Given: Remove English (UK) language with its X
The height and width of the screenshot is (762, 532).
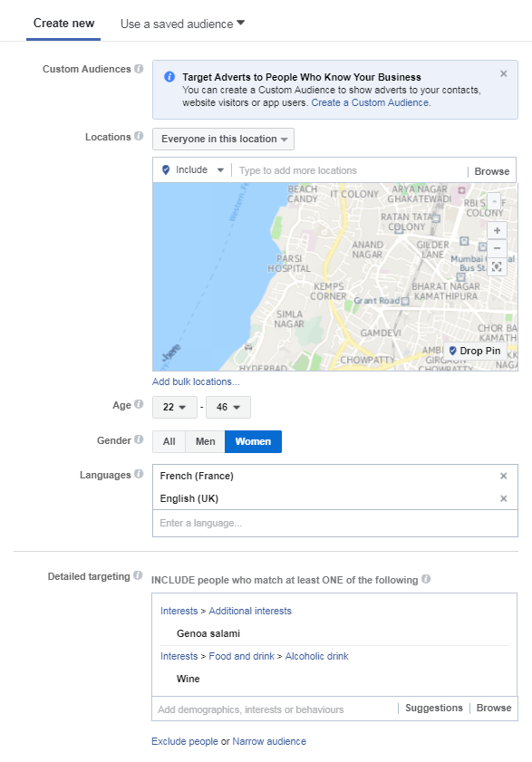Looking at the screenshot, I should click(504, 498).
